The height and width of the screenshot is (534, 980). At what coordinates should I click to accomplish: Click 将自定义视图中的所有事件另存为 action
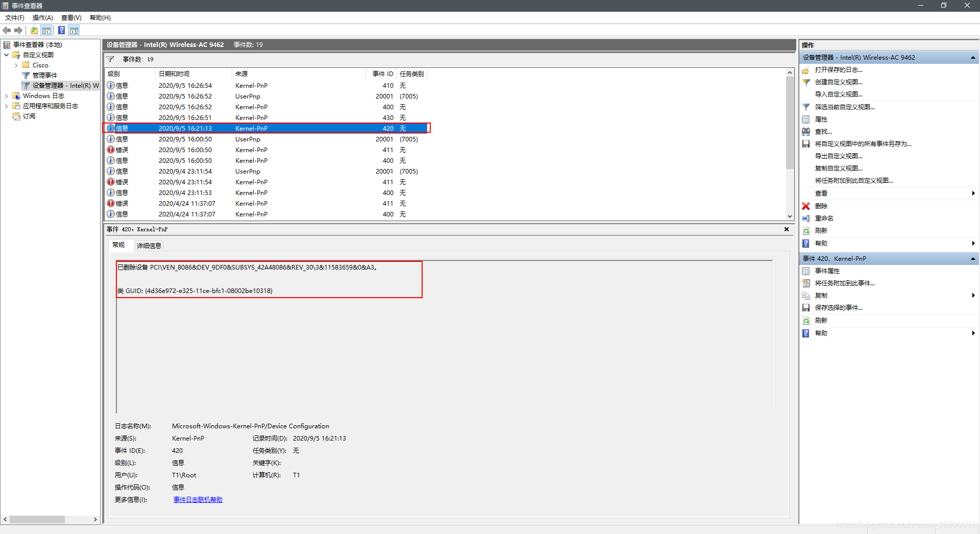(x=863, y=144)
